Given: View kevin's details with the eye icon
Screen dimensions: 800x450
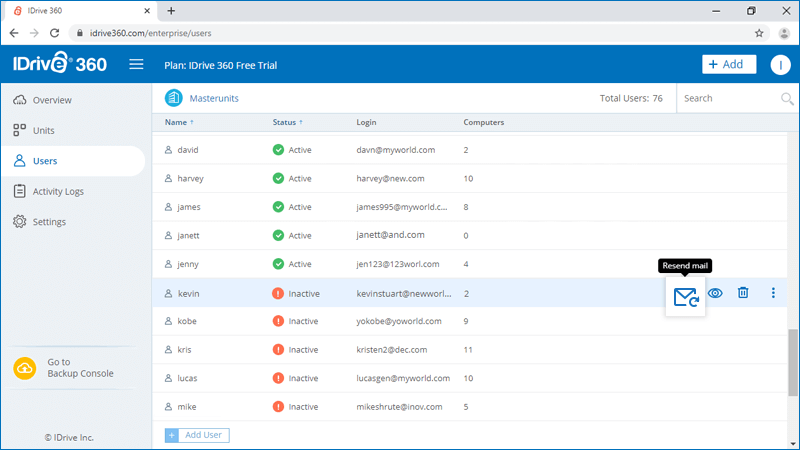Looking at the screenshot, I should [715, 293].
